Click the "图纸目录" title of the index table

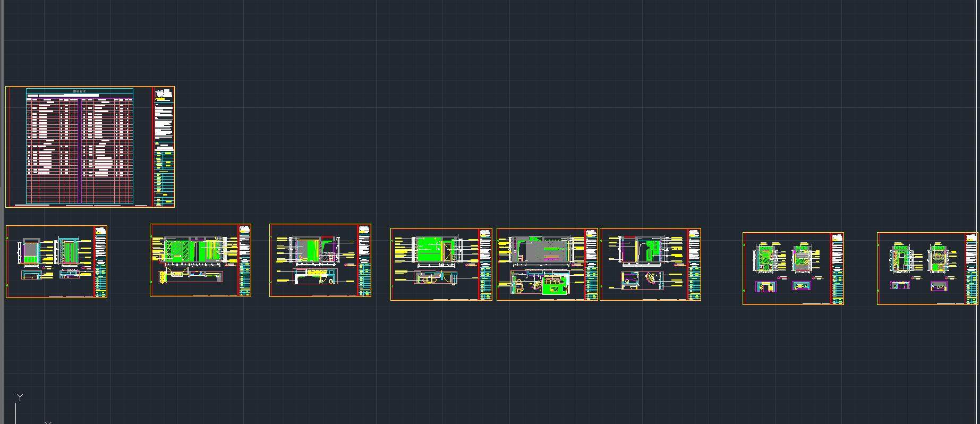pos(80,91)
